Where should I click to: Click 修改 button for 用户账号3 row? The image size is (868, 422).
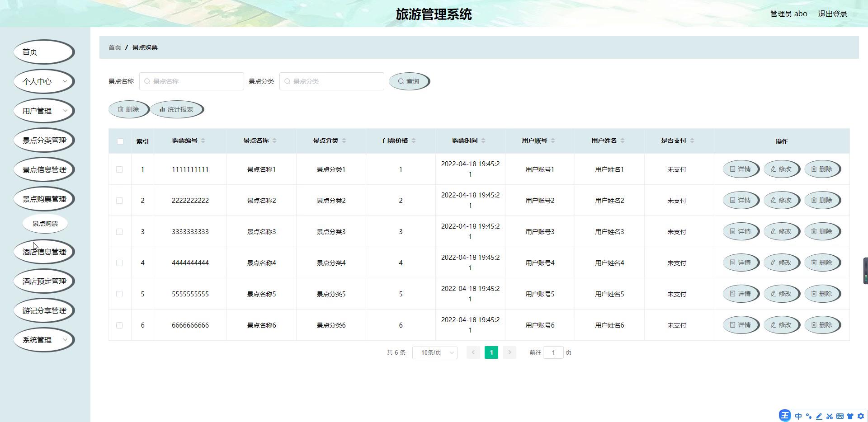(781, 232)
